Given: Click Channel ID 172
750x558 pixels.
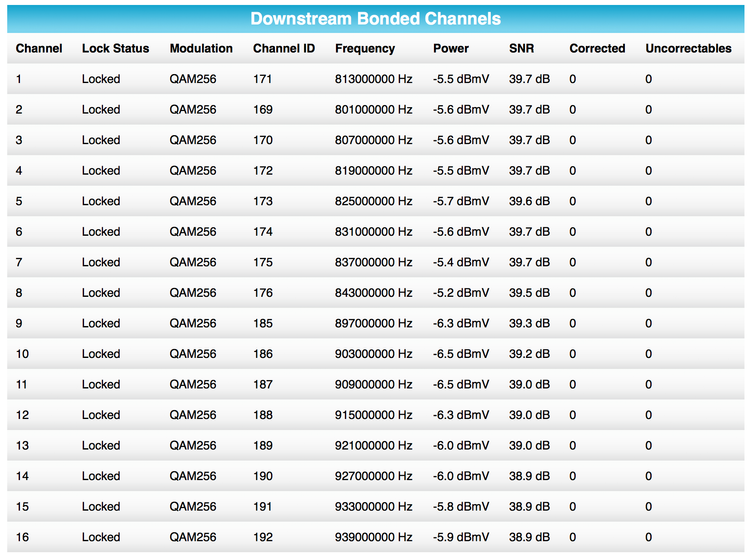Looking at the screenshot, I should (263, 171).
